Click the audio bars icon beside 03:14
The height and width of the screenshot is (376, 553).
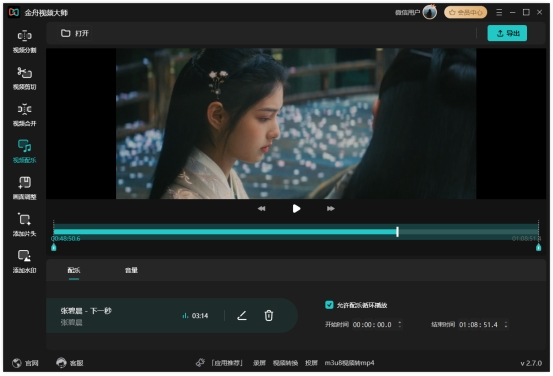pyautogui.click(x=185, y=316)
